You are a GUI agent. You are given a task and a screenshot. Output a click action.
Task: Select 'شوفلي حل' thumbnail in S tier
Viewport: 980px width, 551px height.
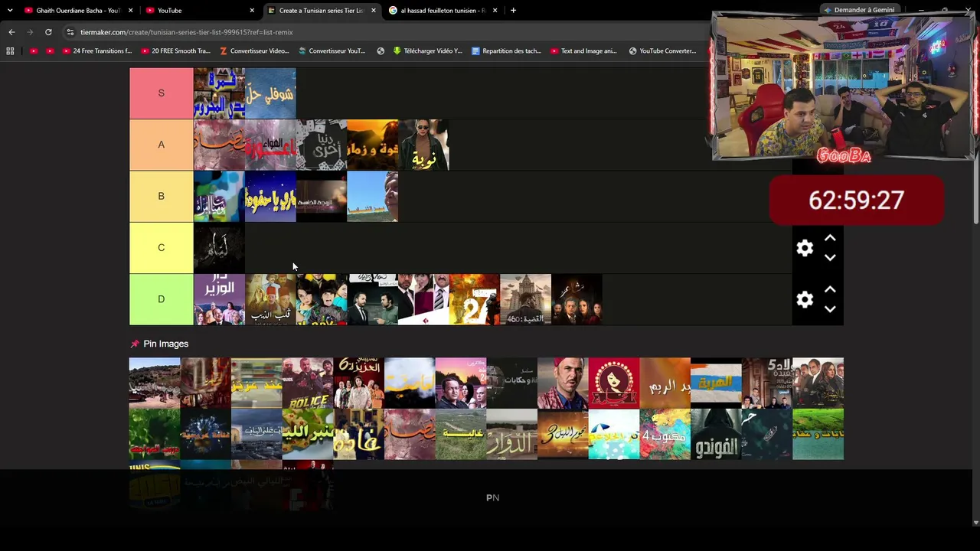[x=270, y=93]
